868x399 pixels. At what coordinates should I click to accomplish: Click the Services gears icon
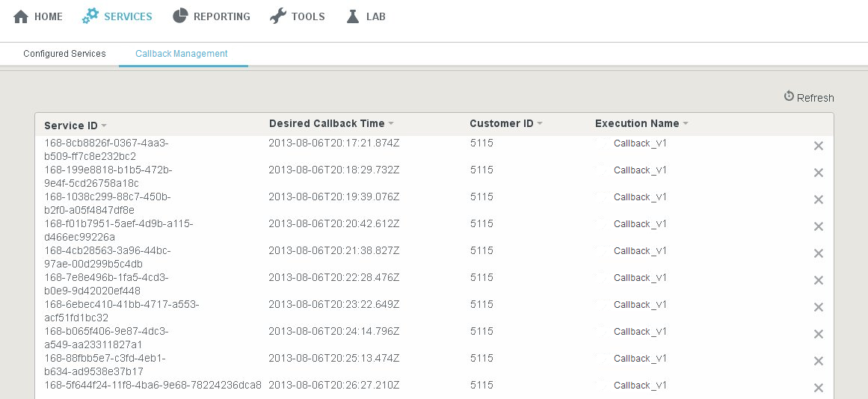(x=90, y=16)
